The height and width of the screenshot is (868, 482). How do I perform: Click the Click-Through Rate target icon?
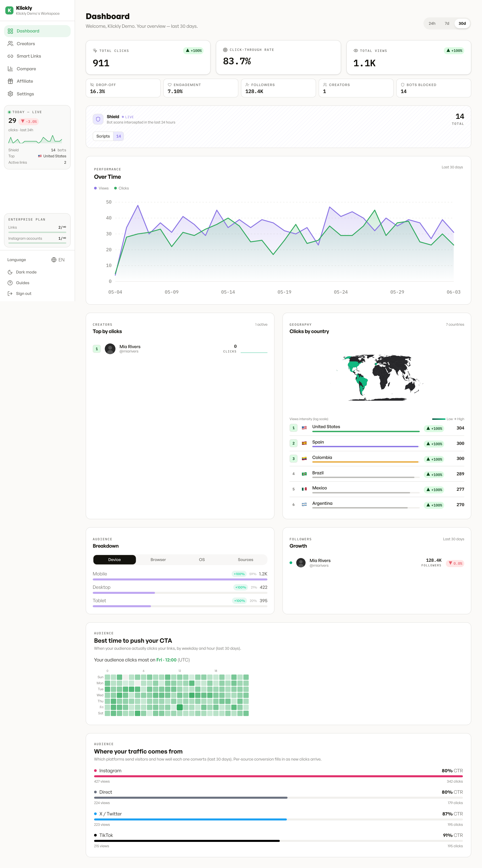point(225,50)
